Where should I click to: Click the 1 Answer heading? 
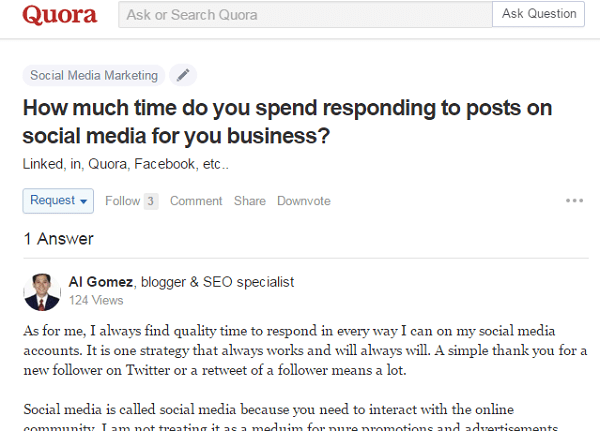[58, 239]
